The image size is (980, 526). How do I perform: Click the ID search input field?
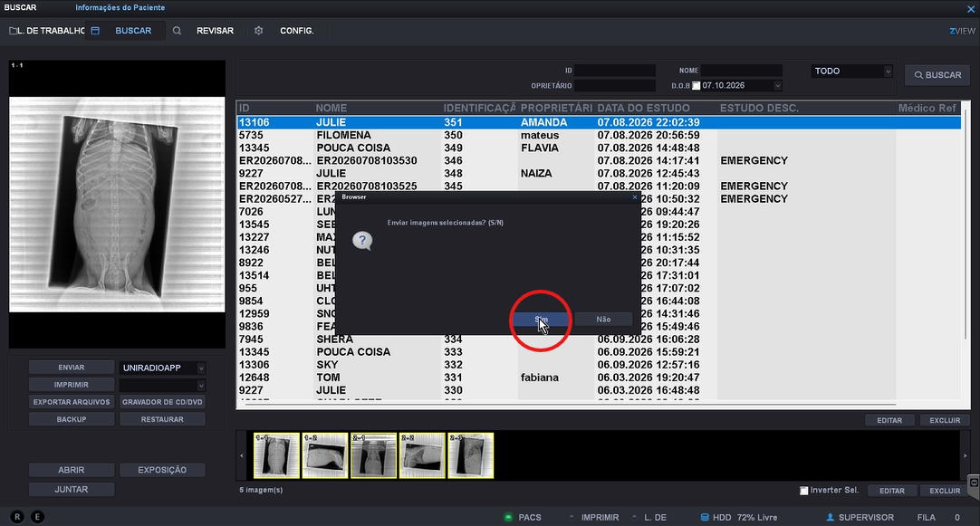(615, 71)
